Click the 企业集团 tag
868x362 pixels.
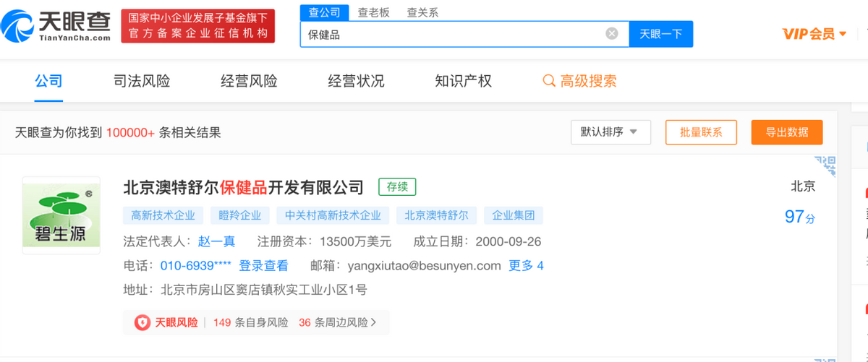click(514, 215)
